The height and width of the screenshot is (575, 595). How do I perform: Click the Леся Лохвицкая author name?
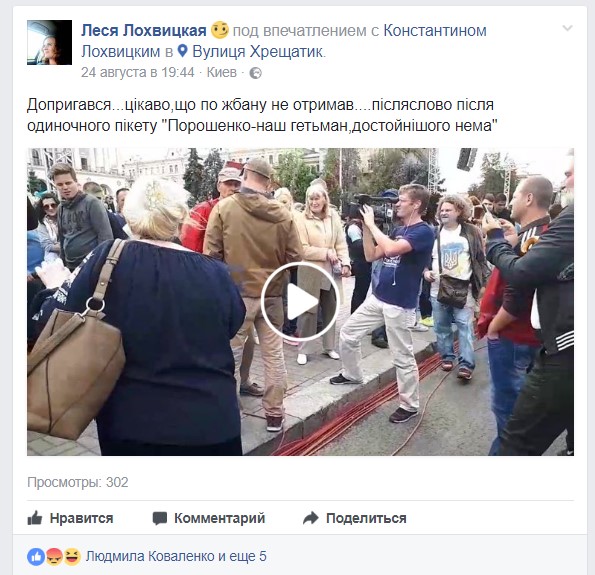tap(144, 30)
